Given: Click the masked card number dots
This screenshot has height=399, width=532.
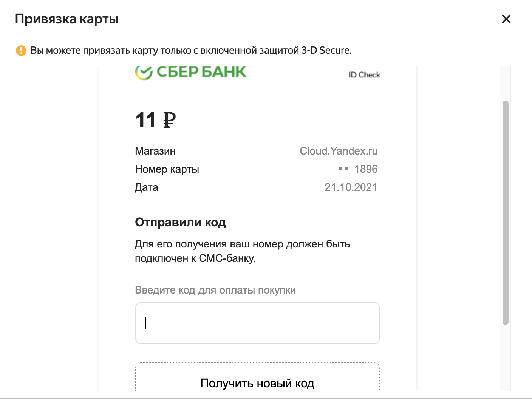Looking at the screenshot, I should [343, 169].
